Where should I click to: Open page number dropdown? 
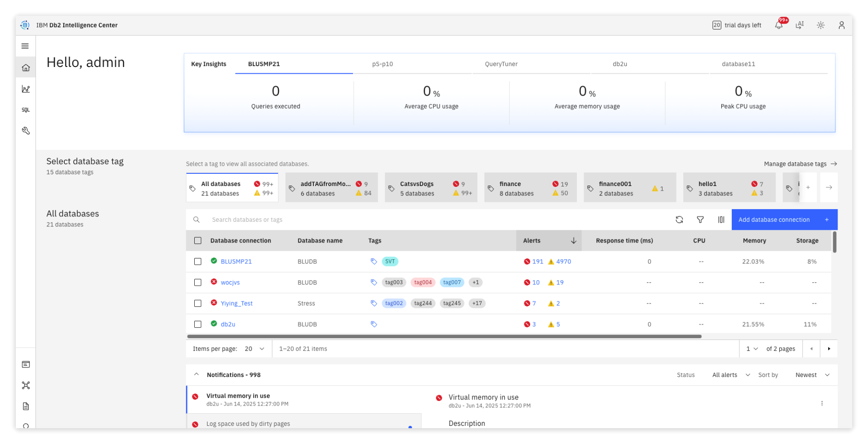pos(752,349)
